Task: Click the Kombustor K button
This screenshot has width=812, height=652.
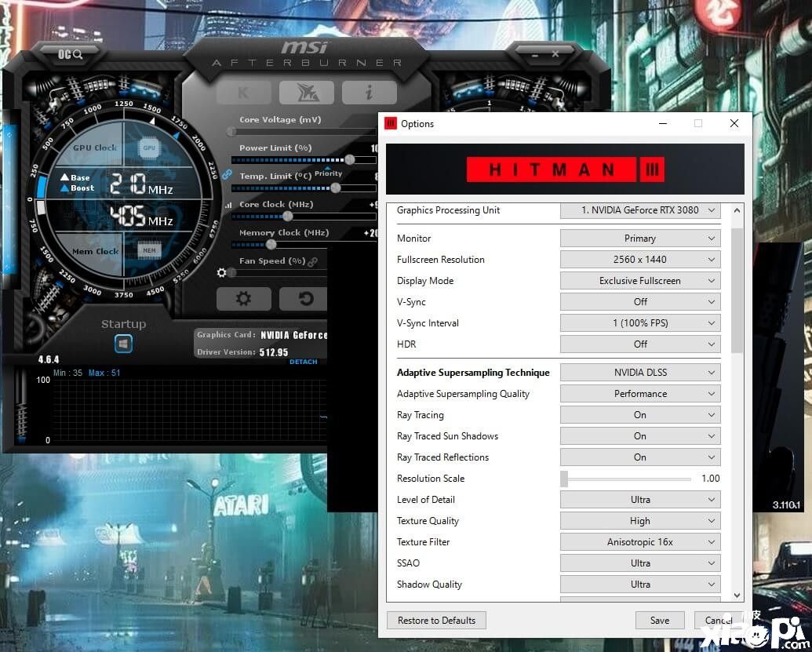Action: click(243, 93)
